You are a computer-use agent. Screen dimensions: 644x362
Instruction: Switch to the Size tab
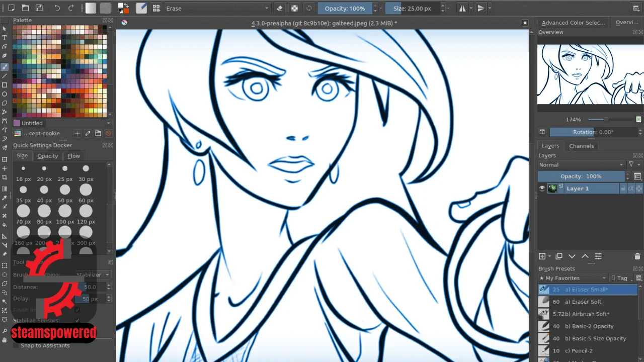point(22,156)
